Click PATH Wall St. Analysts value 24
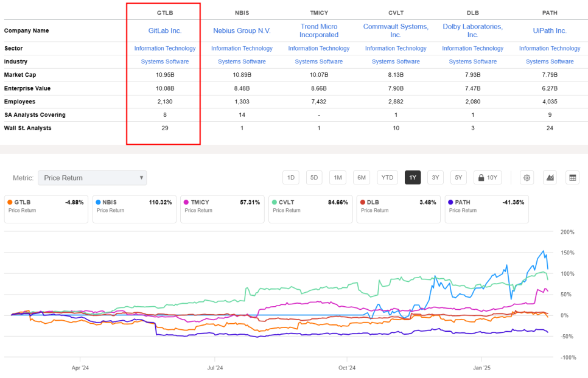588x378 pixels. (550, 128)
